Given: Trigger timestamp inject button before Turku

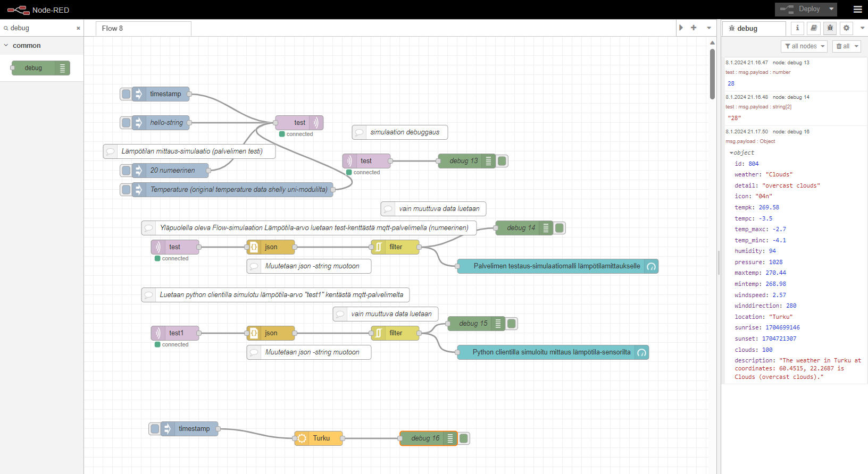Looking at the screenshot, I should [x=155, y=429].
